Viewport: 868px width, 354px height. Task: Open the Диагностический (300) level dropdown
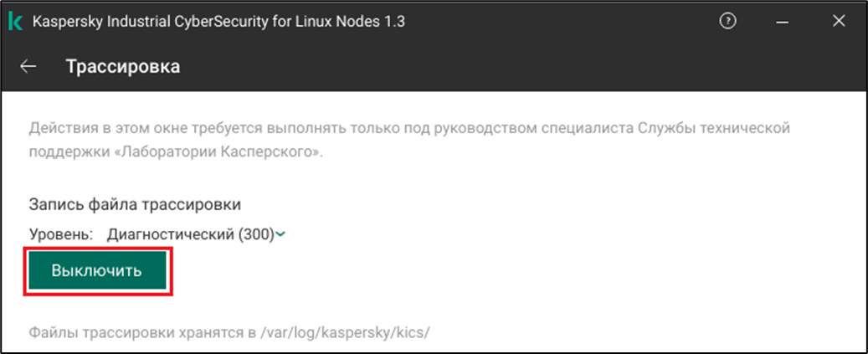pyautogui.click(x=191, y=235)
